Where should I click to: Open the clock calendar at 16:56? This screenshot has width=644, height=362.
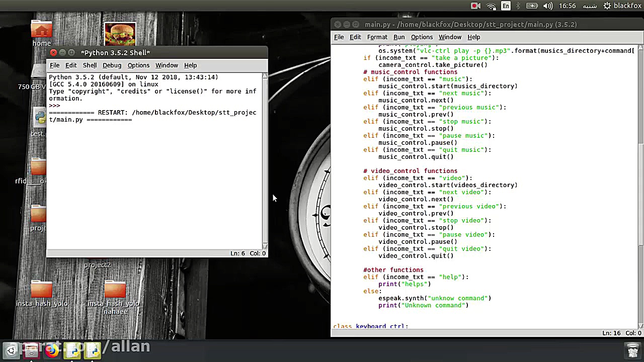(567, 6)
